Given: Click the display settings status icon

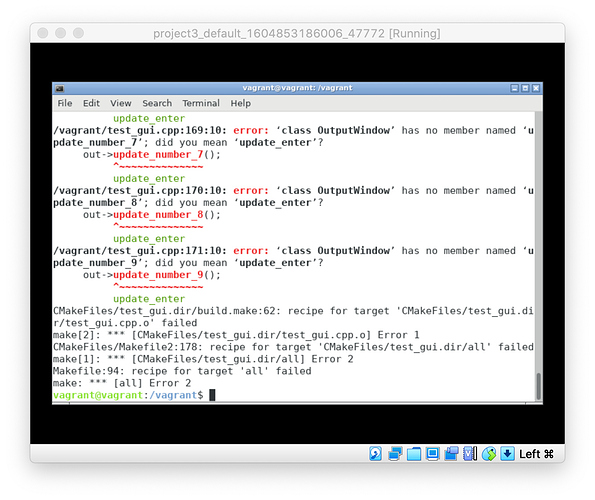Looking at the screenshot, I should (432, 453).
